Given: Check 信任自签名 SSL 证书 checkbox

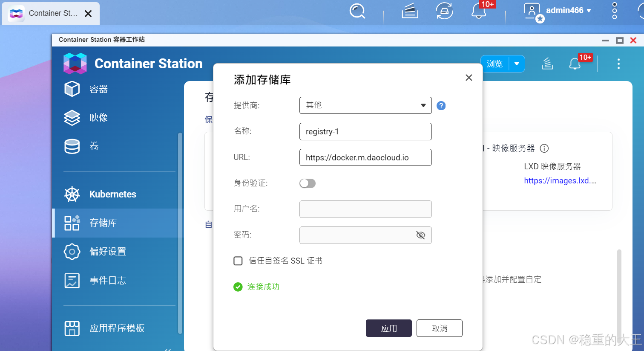Looking at the screenshot, I should 238,261.
